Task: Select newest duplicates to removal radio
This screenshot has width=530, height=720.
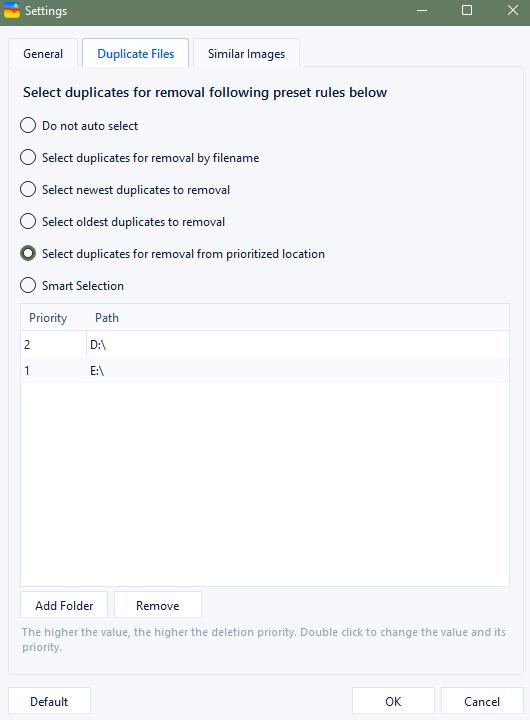Action: click(x=28, y=190)
